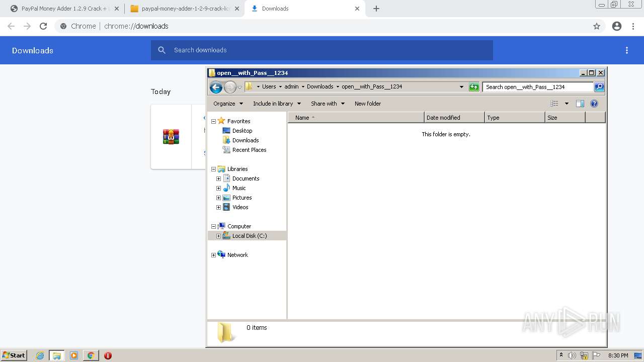Open the Chrome profile avatar
644x362 pixels.
click(617, 26)
